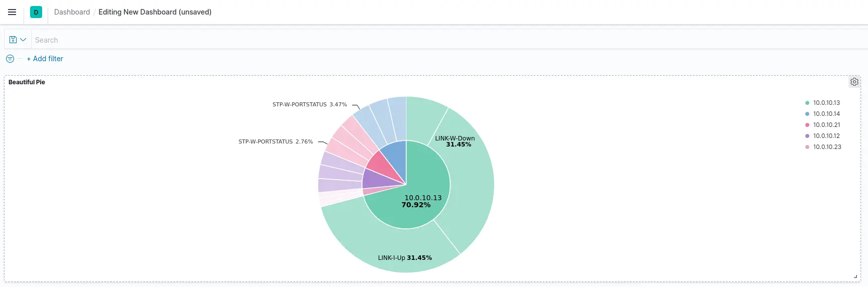Select the LINK-W-Down 31.45% slice

click(x=472, y=171)
